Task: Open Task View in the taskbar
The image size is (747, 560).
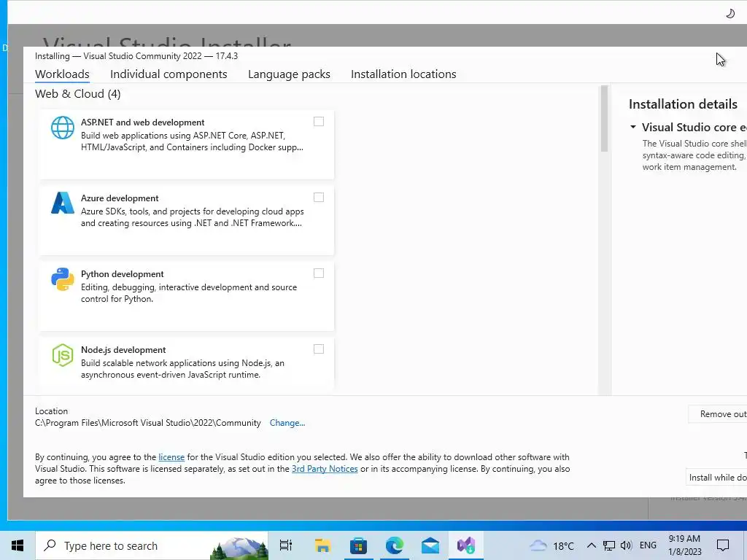Action: pyautogui.click(x=286, y=545)
